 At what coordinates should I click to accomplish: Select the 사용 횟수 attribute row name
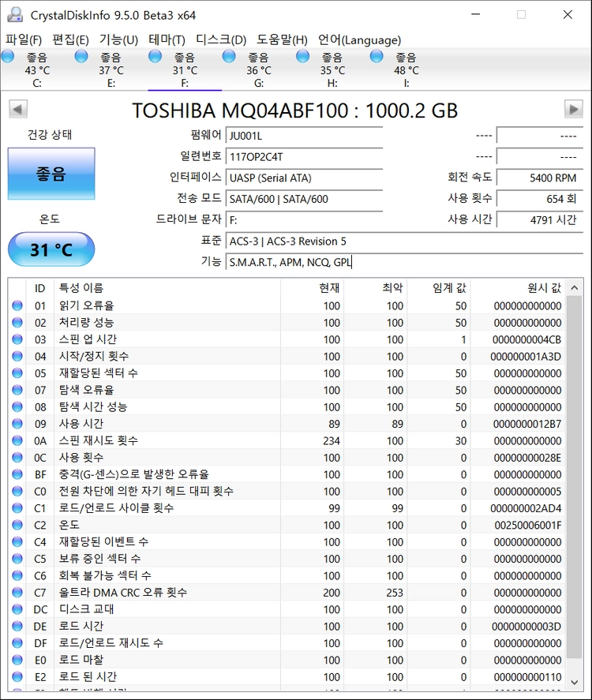tap(81, 457)
